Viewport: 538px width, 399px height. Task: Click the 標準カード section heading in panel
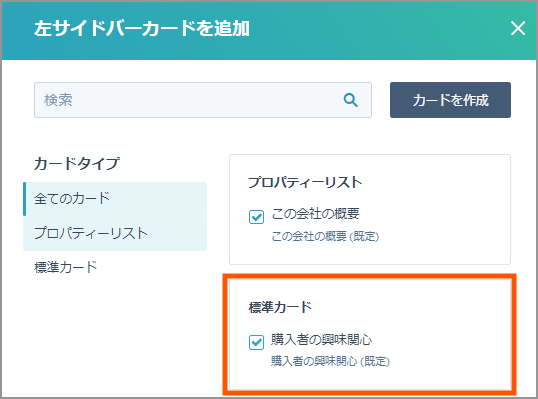coord(280,307)
